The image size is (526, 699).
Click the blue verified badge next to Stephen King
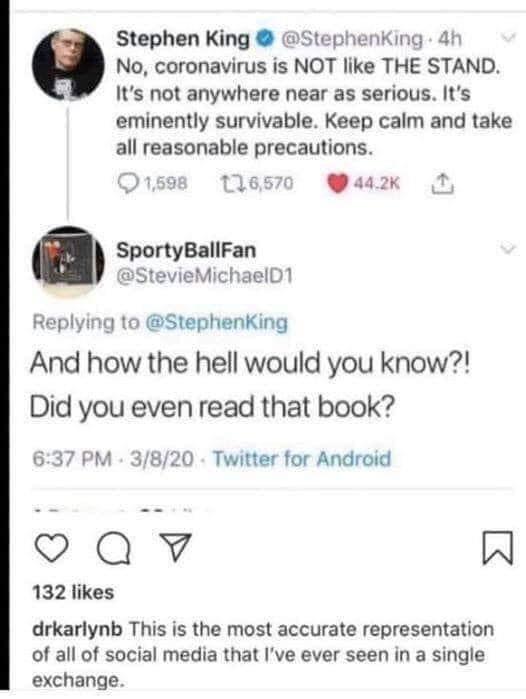pyautogui.click(x=265, y=40)
